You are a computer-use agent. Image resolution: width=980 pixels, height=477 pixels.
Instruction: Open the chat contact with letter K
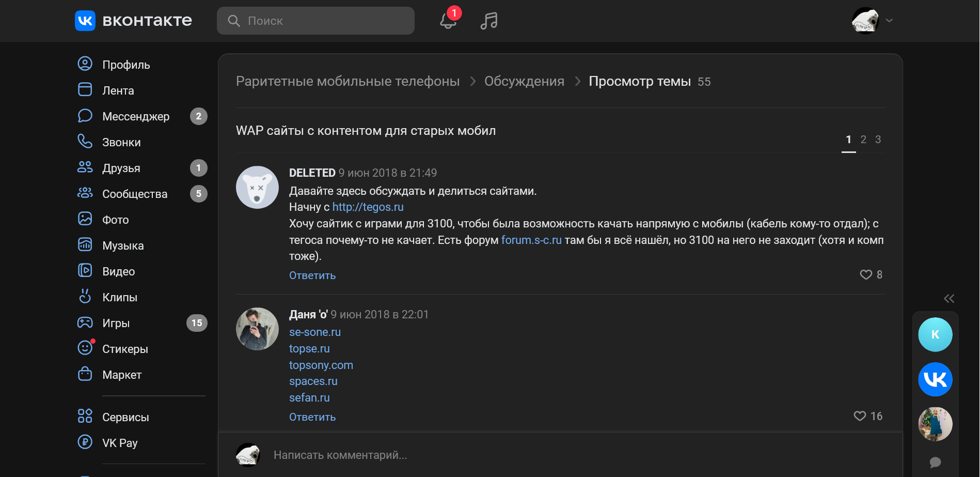935,334
